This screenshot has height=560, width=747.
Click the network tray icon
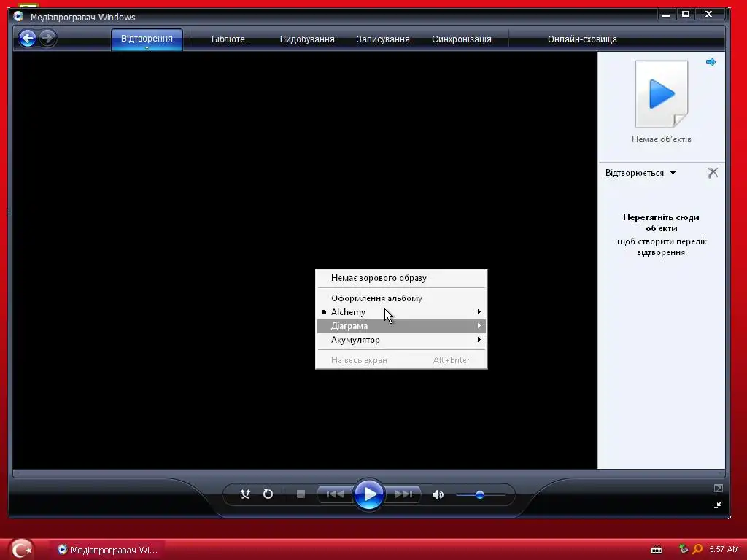(684, 549)
